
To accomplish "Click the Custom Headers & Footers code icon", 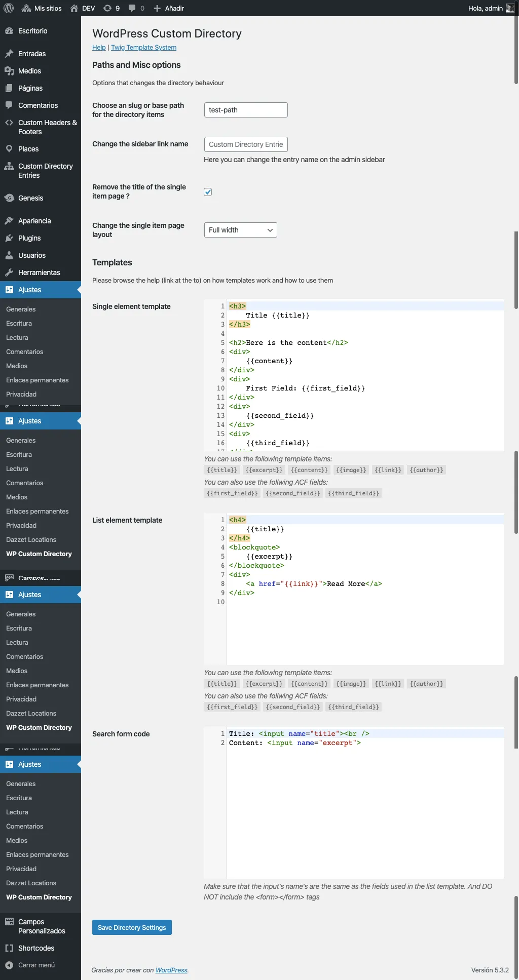I will pos(9,123).
